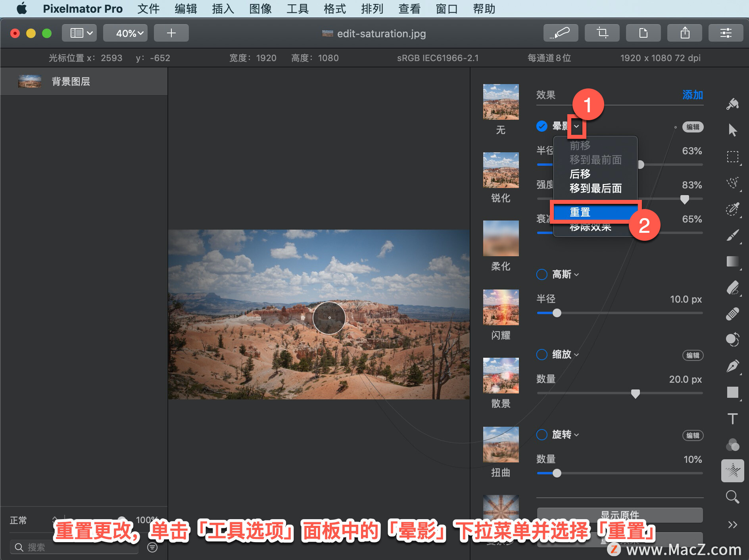Viewport: 749px width, 560px height.
Task: Open the ML enhance pen toolbar button
Action: 561,33
